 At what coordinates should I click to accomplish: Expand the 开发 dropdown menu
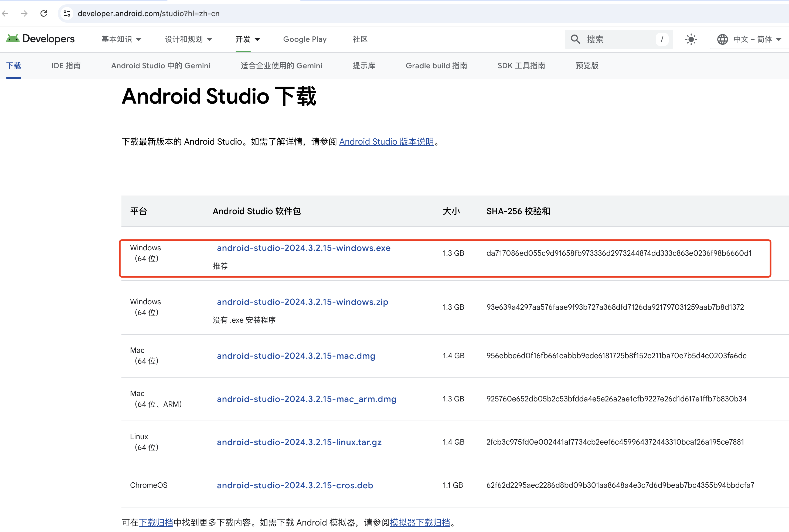click(248, 39)
